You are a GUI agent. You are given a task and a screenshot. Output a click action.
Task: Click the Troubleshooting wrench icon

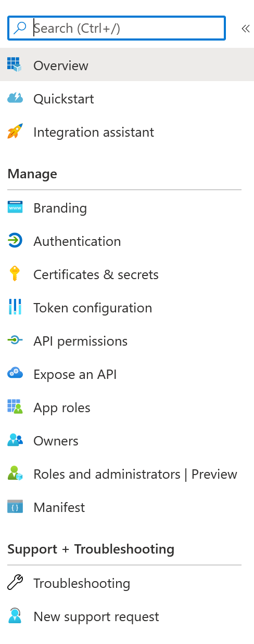[15, 583]
